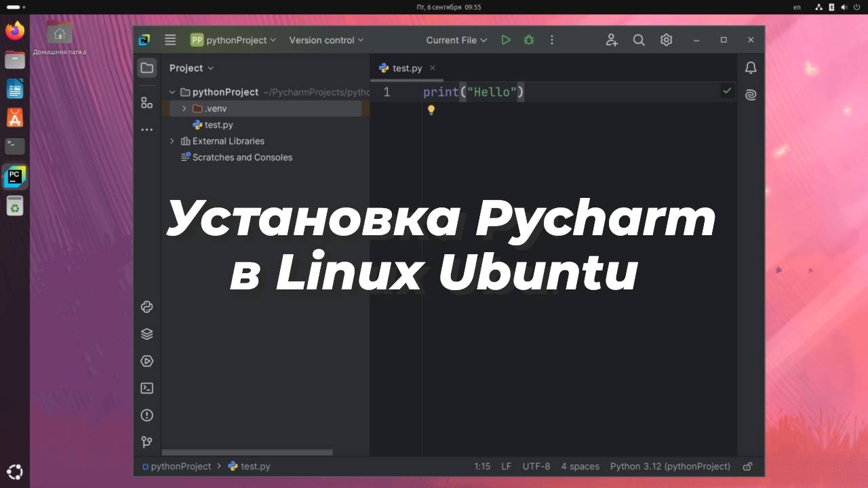
Task: Open the Terminal tool window icon
Action: (x=146, y=388)
